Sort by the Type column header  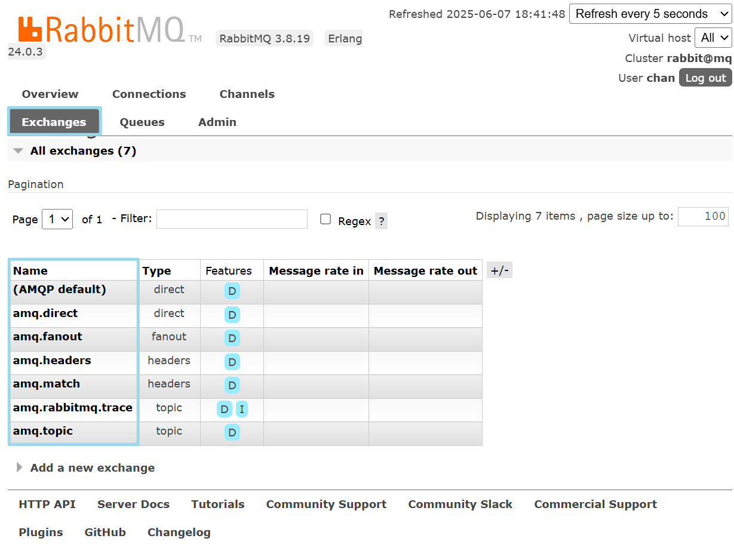pyautogui.click(x=156, y=271)
